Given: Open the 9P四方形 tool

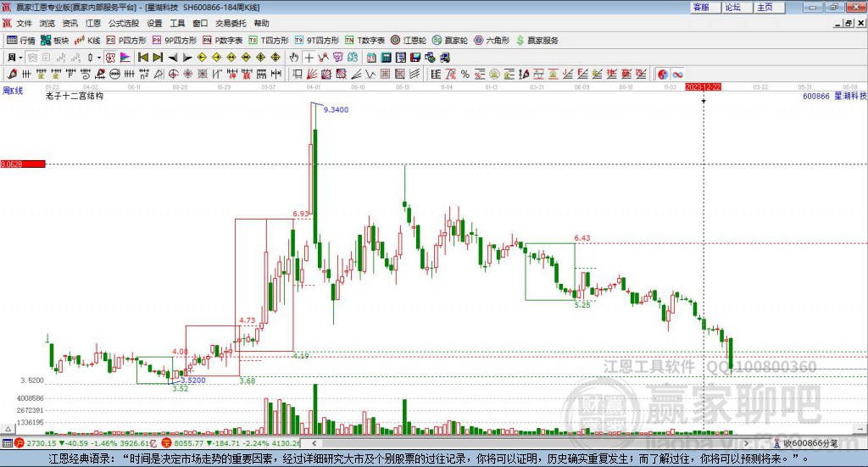Looking at the screenshot, I should (x=175, y=41).
